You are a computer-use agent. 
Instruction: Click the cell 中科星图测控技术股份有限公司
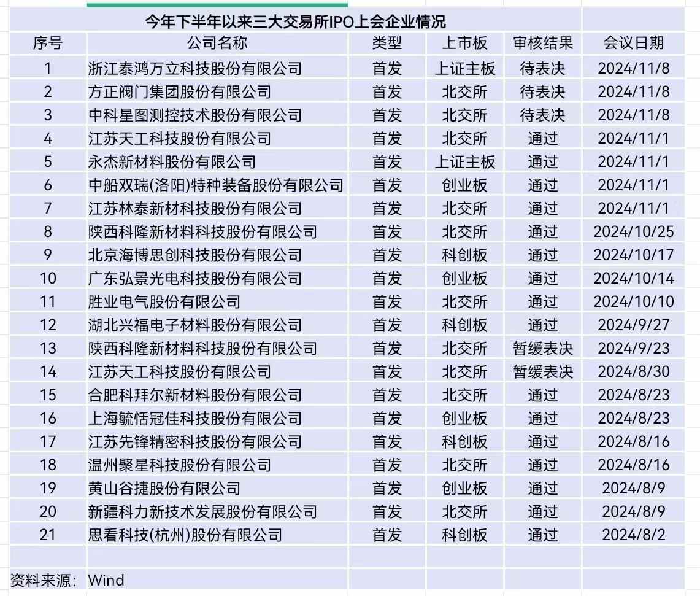(x=217, y=115)
